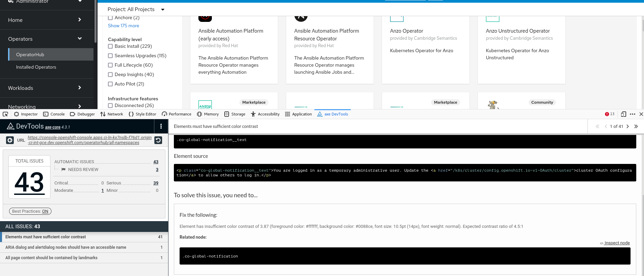Click the Automatic Issues count 43
The width and height of the screenshot is (644, 276).
(x=156, y=162)
